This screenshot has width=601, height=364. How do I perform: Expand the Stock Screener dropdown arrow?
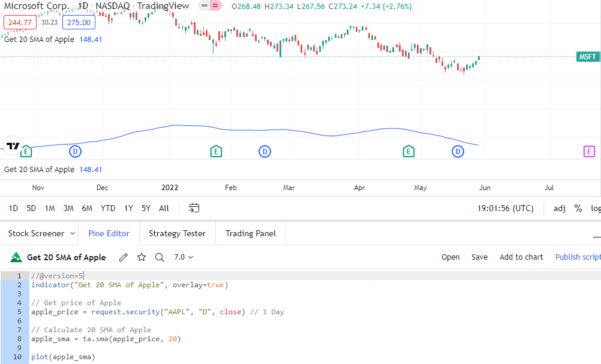tap(73, 233)
